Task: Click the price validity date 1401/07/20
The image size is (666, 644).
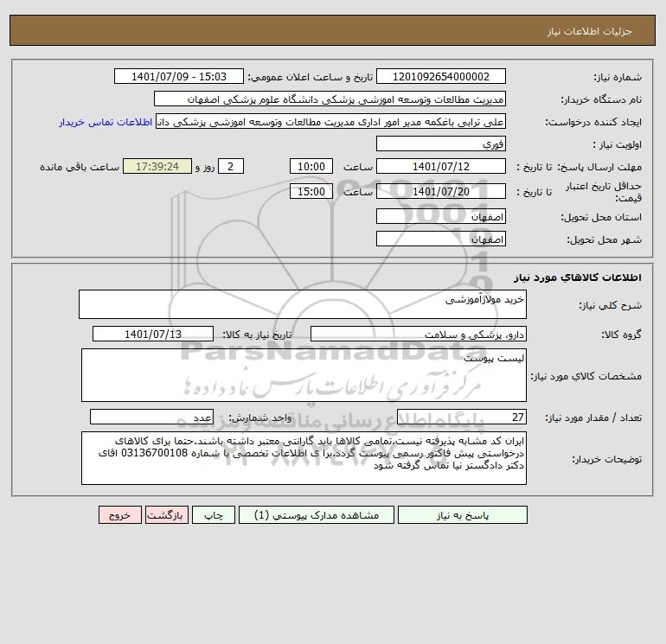Action: coord(441,191)
